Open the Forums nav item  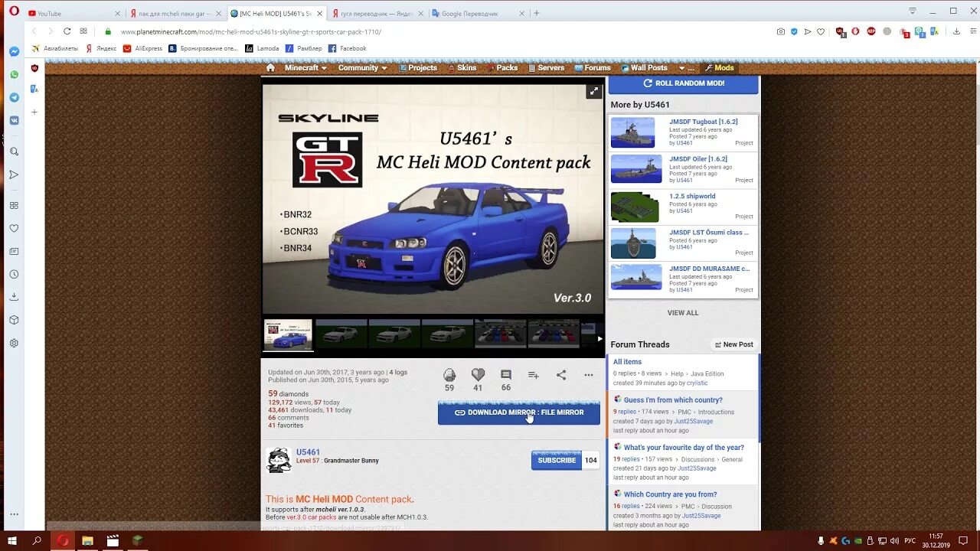pyautogui.click(x=593, y=67)
